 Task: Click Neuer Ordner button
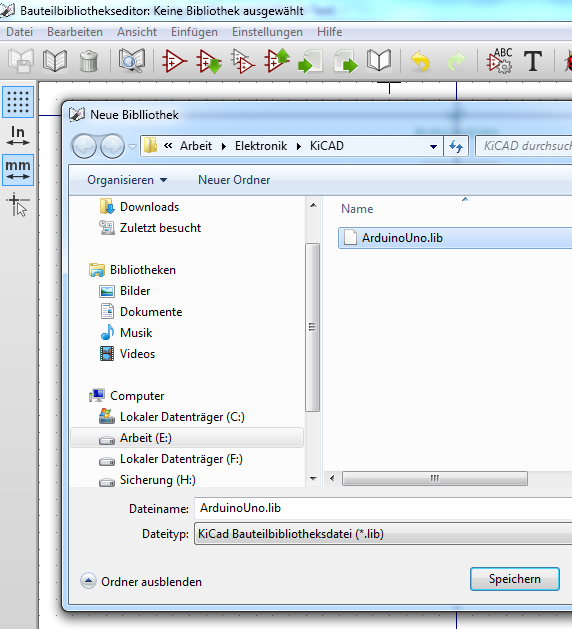[x=234, y=180]
